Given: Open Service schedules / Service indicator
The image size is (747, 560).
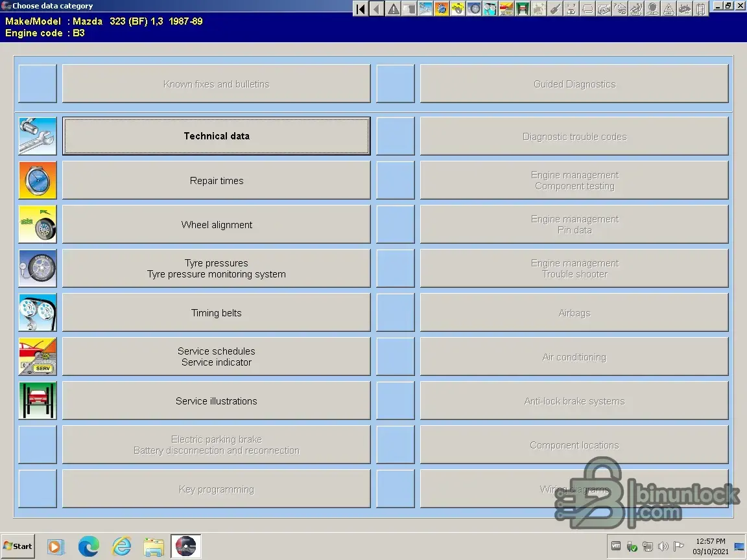Looking at the screenshot, I should point(217,356).
